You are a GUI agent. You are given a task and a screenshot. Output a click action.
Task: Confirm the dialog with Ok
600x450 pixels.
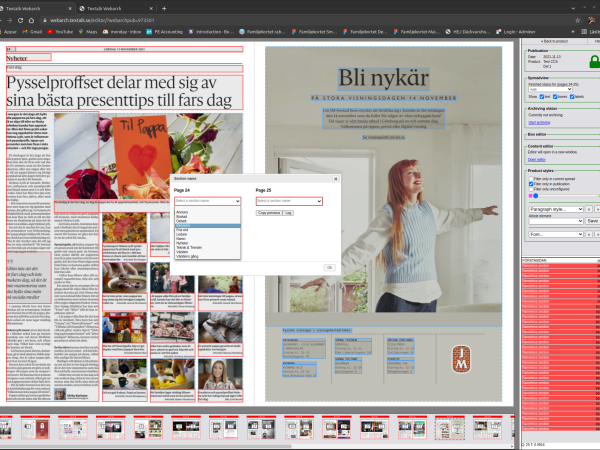(x=329, y=267)
